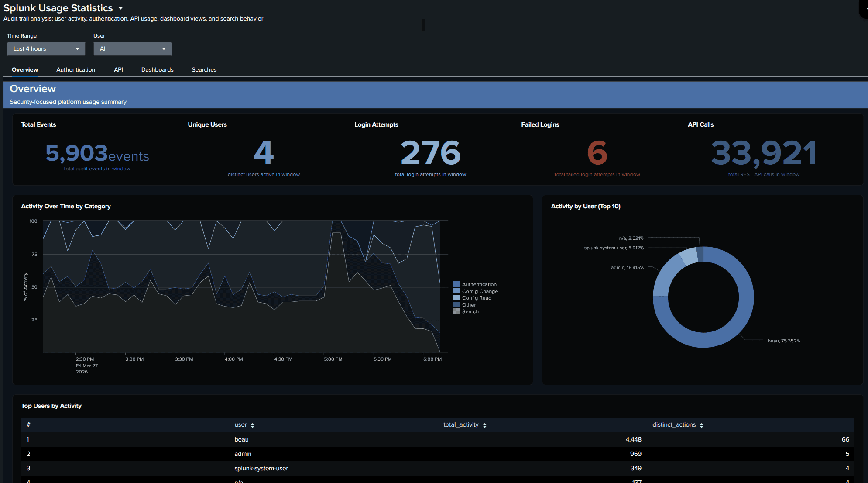This screenshot has height=483, width=868.
Task: Open the Splunk Usage Statistics title dropdown arrow
Action: click(120, 8)
